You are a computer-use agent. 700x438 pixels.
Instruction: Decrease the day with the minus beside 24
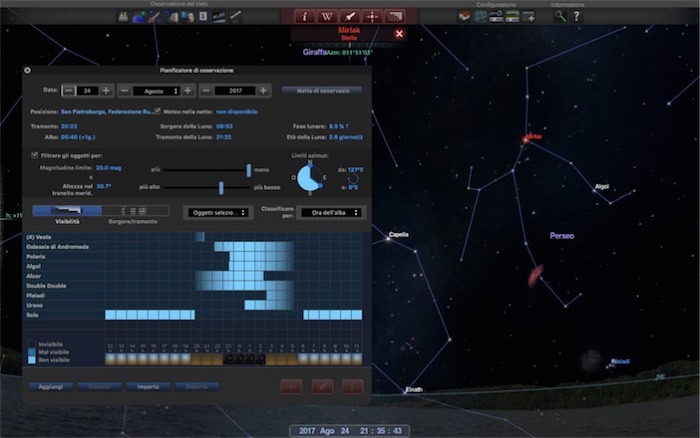coord(68,91)
